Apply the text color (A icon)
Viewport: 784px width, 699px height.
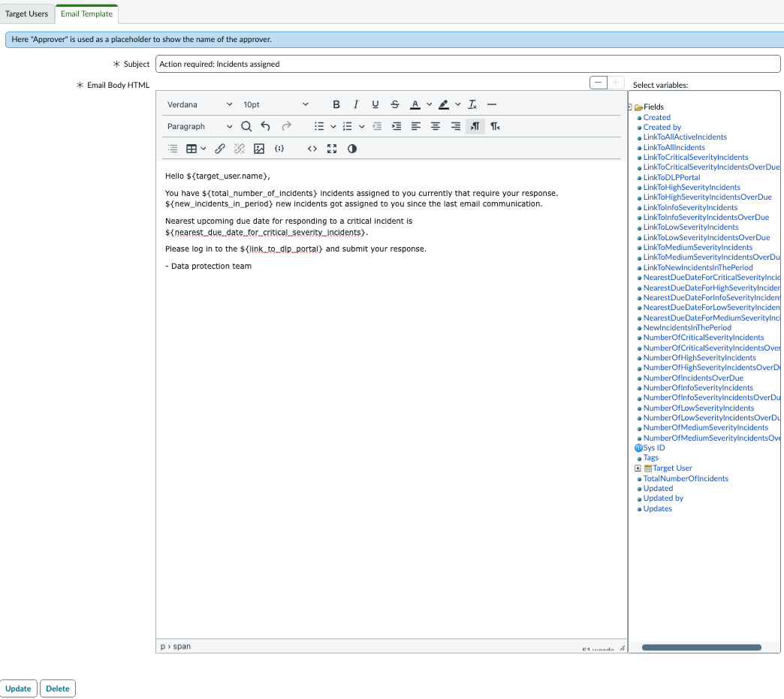415,104
